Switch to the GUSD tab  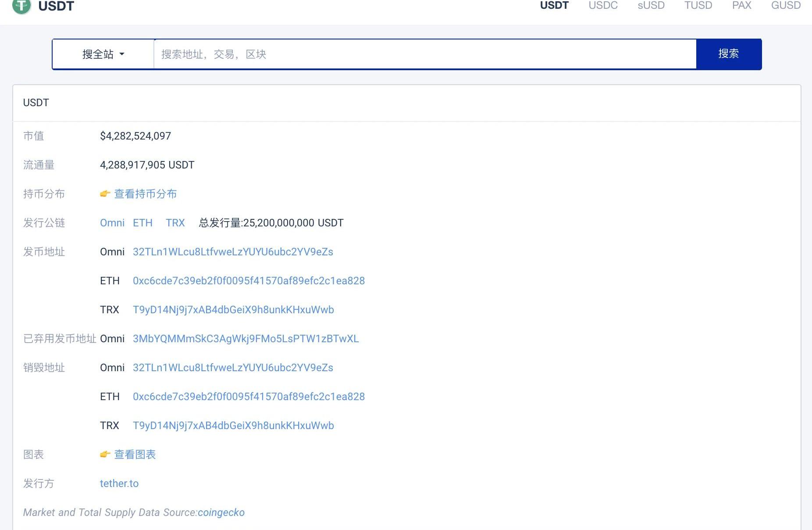click(x=786, y=5)
